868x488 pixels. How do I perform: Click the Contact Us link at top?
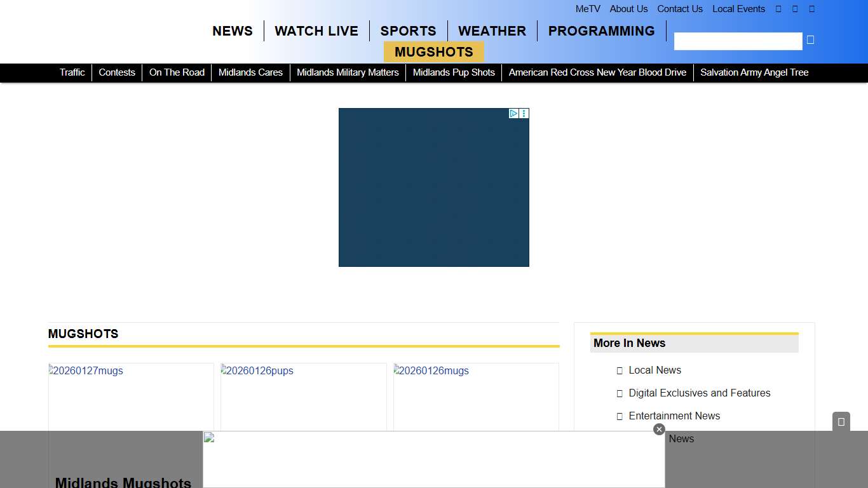pyautogui.click(x=680, y=9)
